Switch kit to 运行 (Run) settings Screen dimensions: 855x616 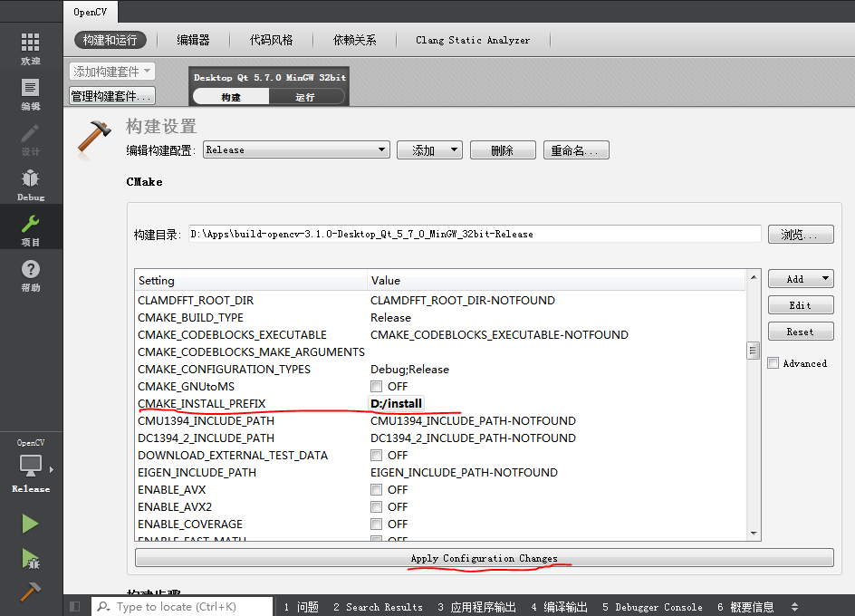pyautogui.click(x=305, y=97)
